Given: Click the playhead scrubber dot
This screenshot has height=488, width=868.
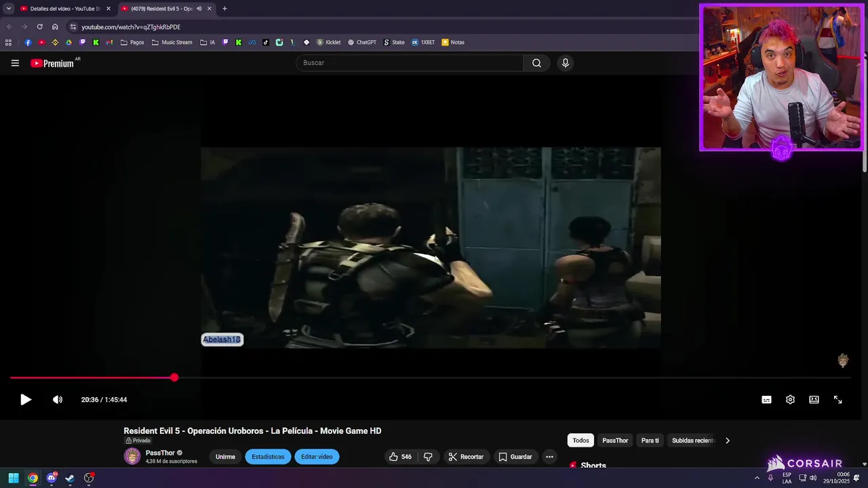Looking at the screenshot, I should tap(174, 378).
